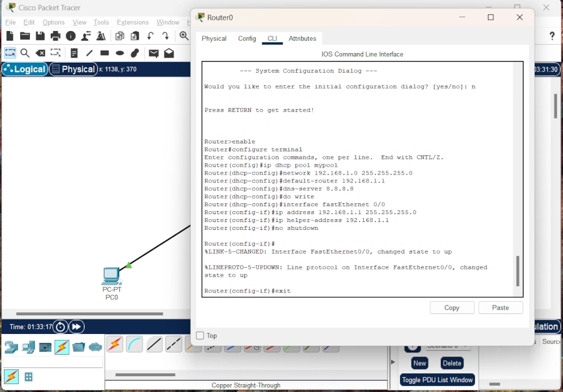The height and width of the screenshot is (392, 563).
Task: Switch to Logical workspace view
Action: pyautogui.click(x=25, y=69)
